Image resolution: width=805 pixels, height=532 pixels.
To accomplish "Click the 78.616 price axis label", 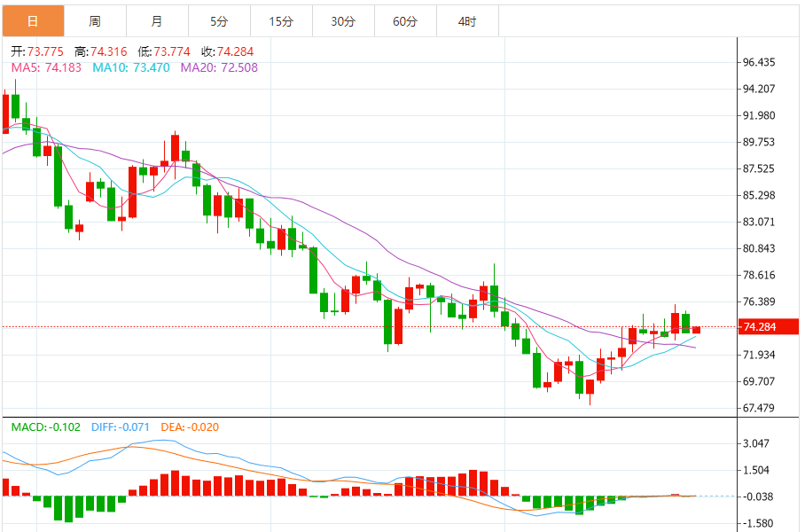I will (x=759, y=275).
